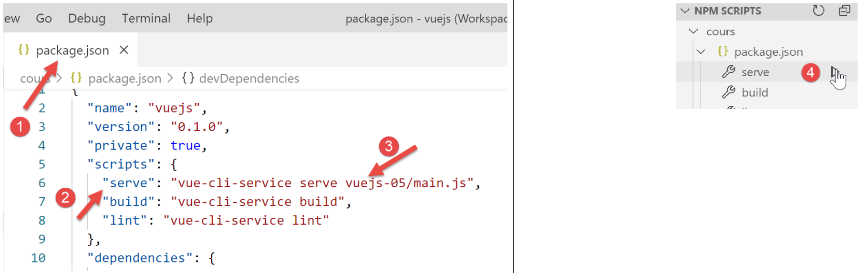Click the wrench icon beside serve
The height and width of the screenshot is (273, 868).
(x=728, y=72)
